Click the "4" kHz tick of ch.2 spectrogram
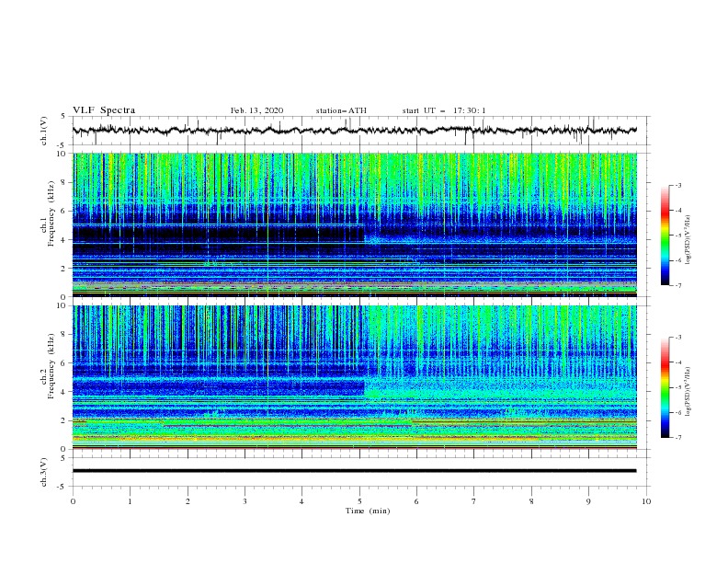The image size is (728, 563). pyautogui.click(x=63, y=392)
